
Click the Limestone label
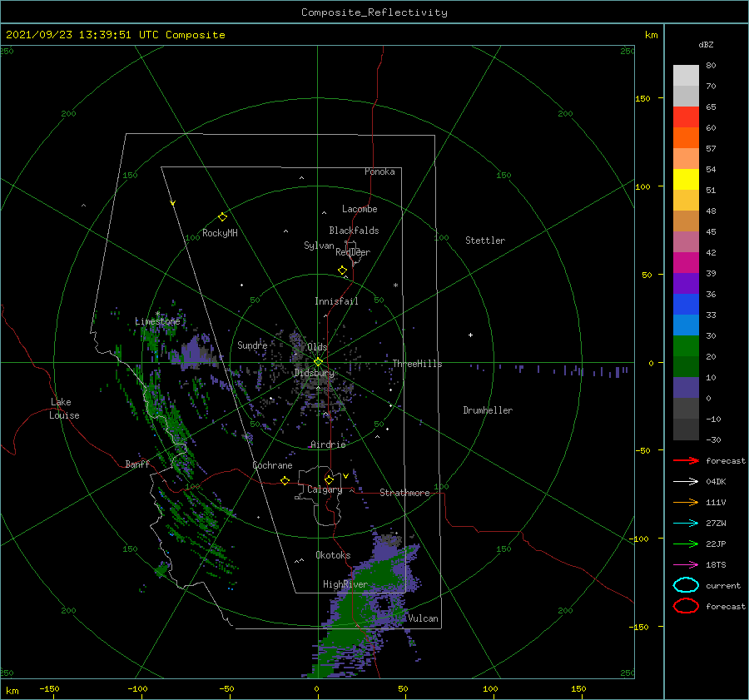point(157,321)
